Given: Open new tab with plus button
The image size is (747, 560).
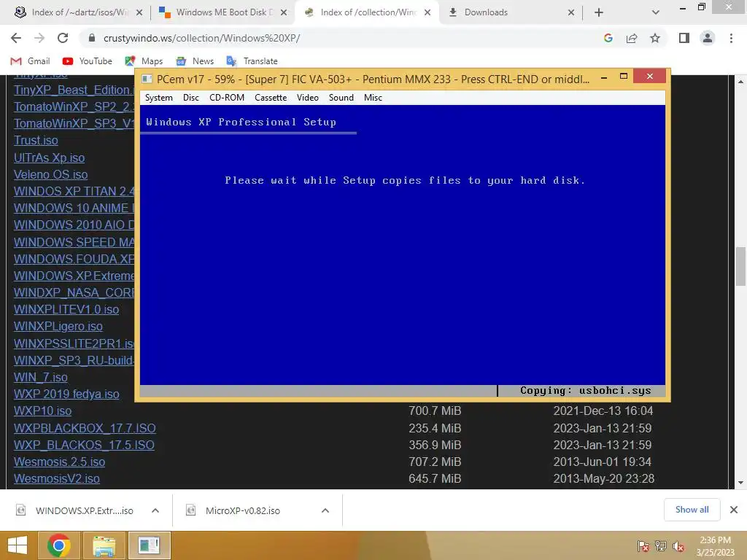Looking at the screenshot, I should (x=599, y=12).
